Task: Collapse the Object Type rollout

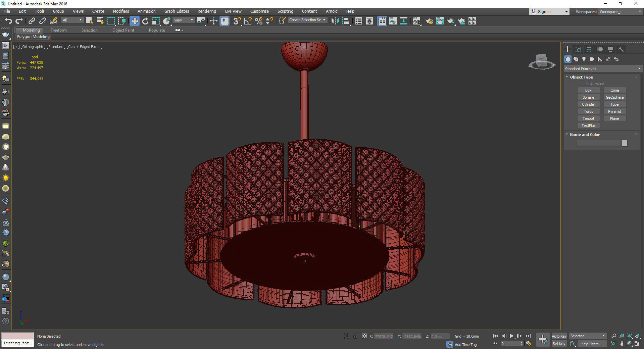Action: coord(567,77)
